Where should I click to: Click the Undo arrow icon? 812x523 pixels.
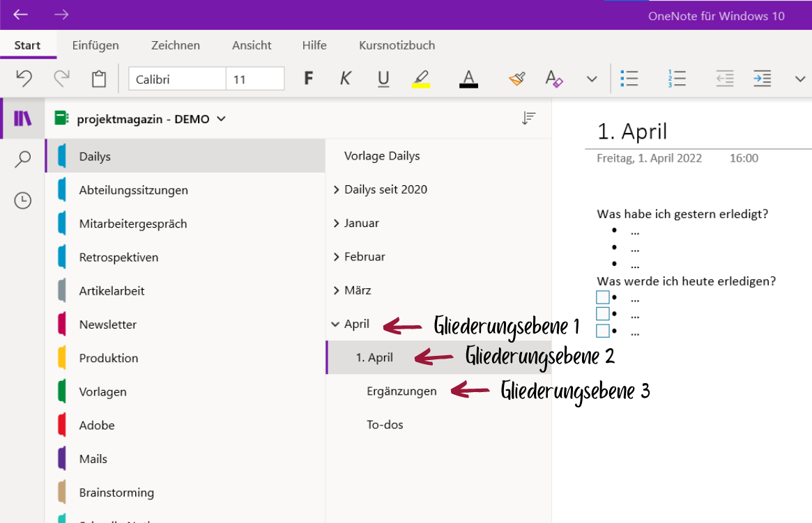24,79
